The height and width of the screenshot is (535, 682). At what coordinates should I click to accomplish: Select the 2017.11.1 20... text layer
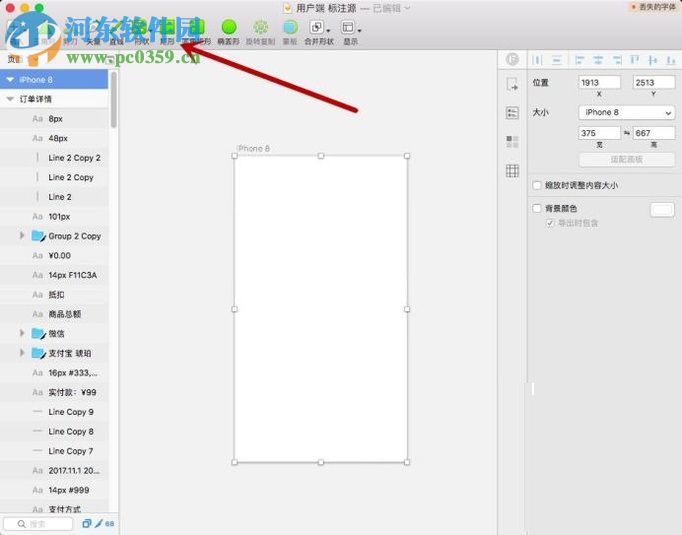[x=54, y=471]
